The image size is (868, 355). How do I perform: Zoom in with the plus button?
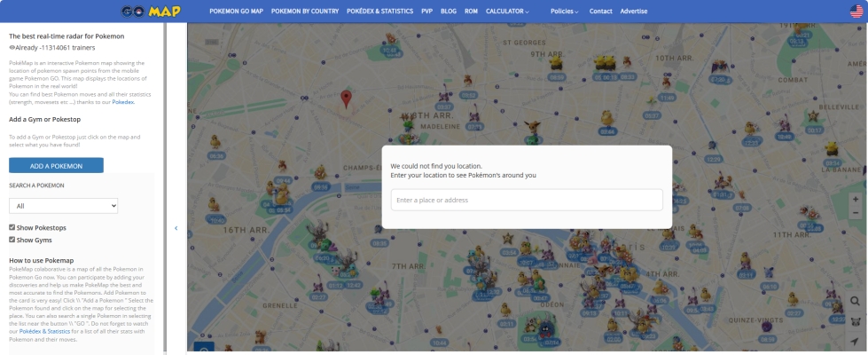point(856,200)
